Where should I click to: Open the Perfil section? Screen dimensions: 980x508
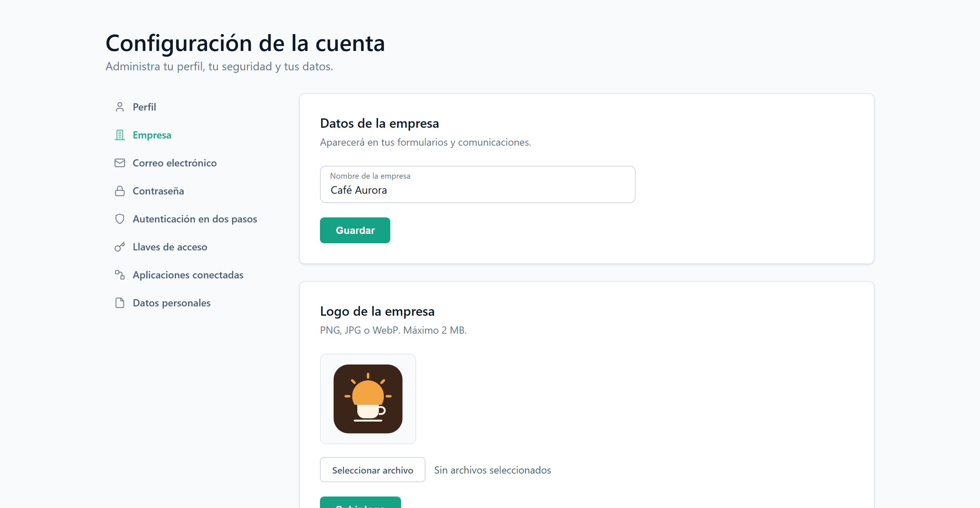144,107
